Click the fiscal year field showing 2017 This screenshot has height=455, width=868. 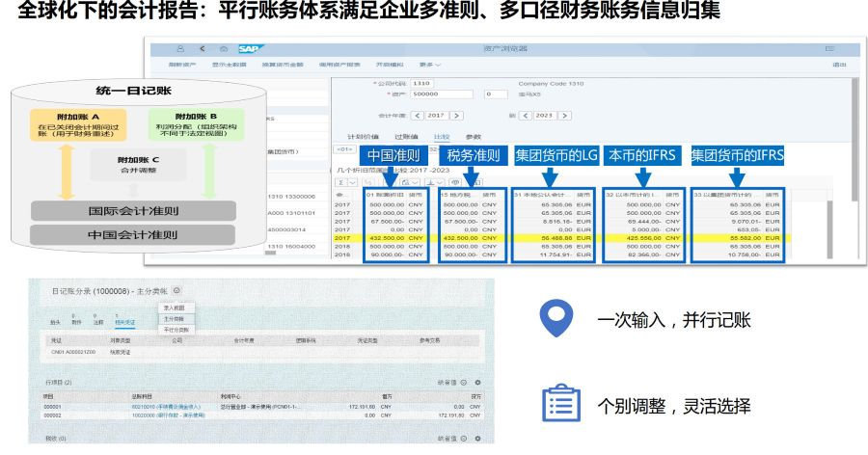click(436, 116)
